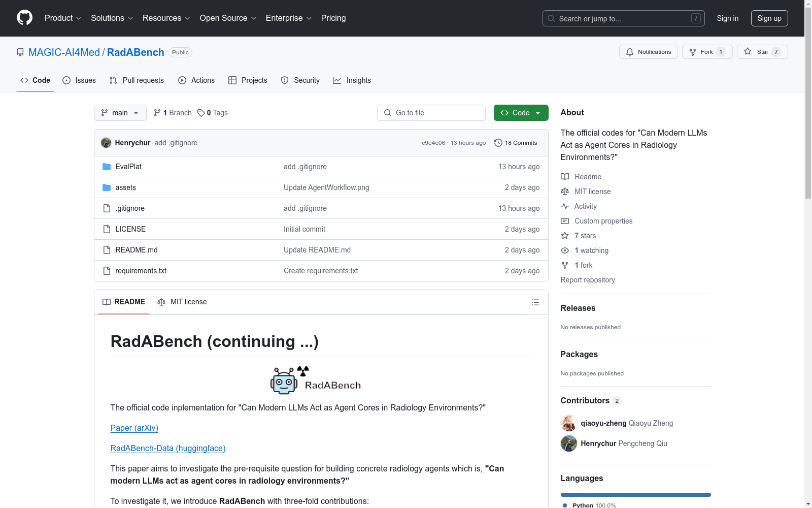The width and height of the screenshot is (812, 508).
Task: Expand the Open Source menu
Action: click(228, 18)
